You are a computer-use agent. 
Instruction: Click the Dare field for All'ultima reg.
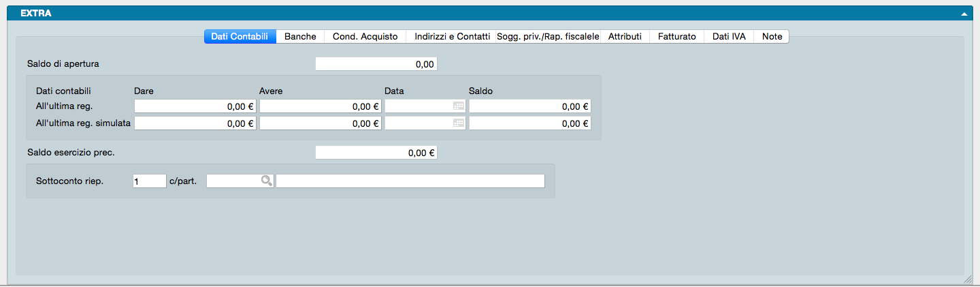[x=195, y=106]
